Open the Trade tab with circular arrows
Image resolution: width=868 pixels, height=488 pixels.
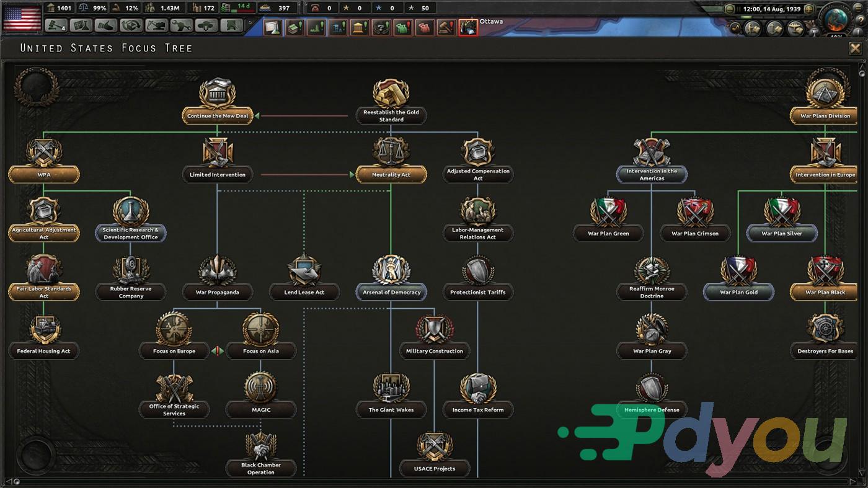pos(131,26)
